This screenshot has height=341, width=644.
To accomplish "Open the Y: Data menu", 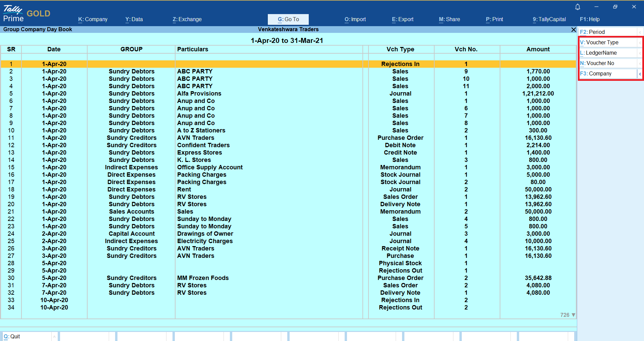I will (x=134, y=19).
